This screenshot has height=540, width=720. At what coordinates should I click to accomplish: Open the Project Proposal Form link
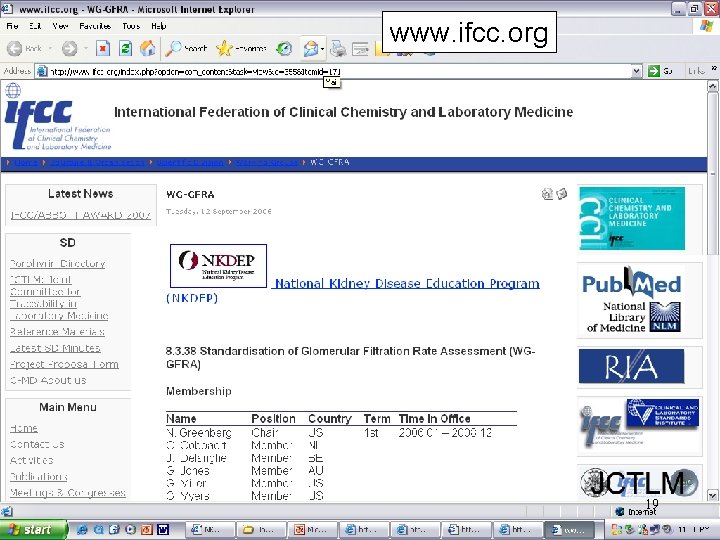coord(64,364)
